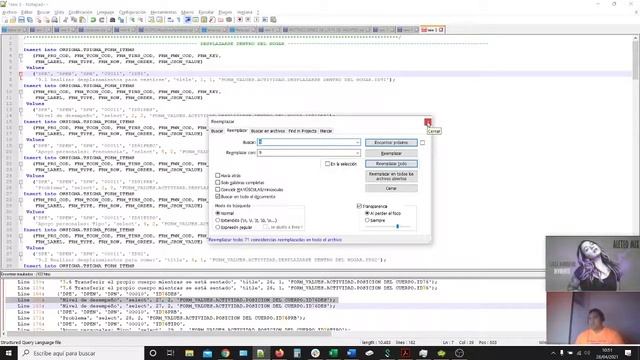Open the Lenguaje menu
The image size is (640, 360).
click(105, 12)
